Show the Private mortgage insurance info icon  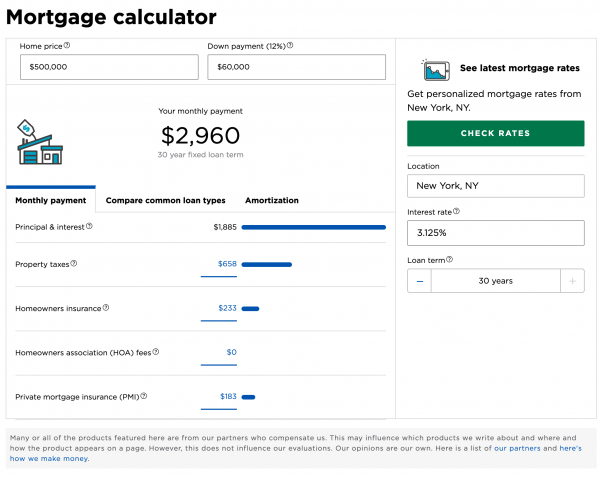coord(144,396)
